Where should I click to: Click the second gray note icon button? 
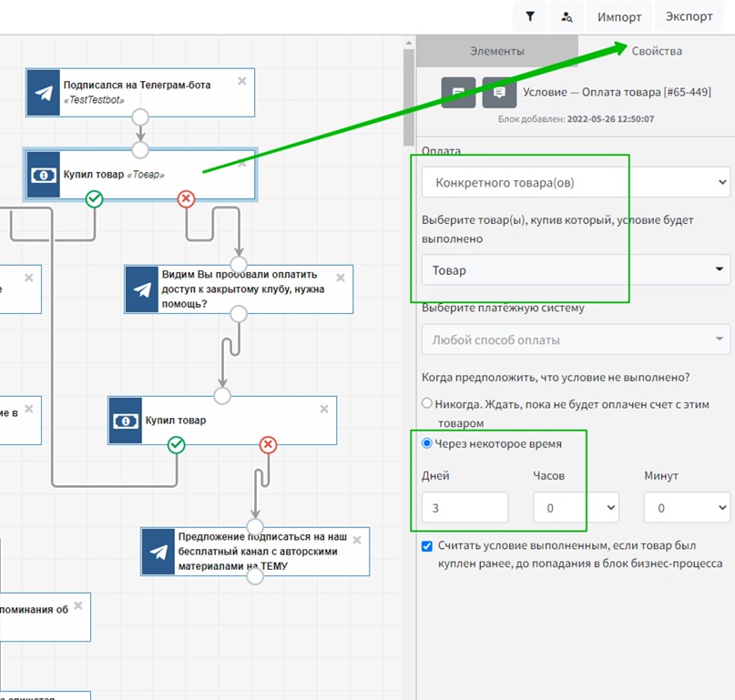tap(499, 93)
